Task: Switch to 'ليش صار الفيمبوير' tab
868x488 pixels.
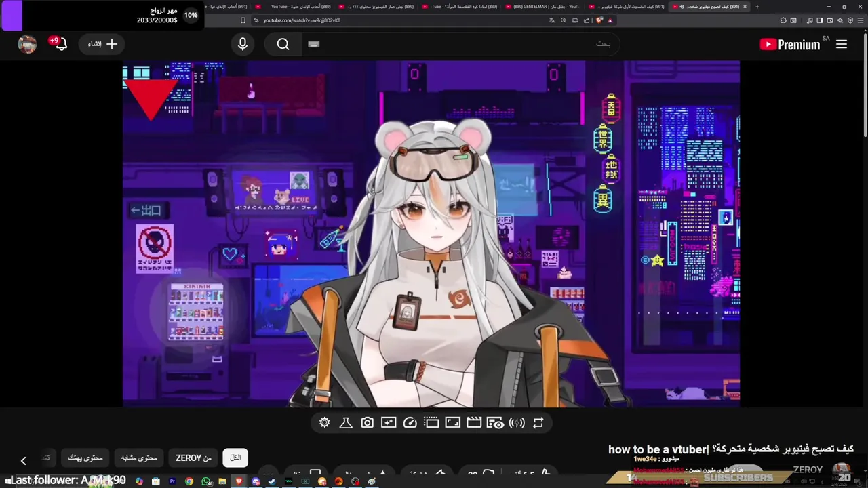Action: pos(376,7)
